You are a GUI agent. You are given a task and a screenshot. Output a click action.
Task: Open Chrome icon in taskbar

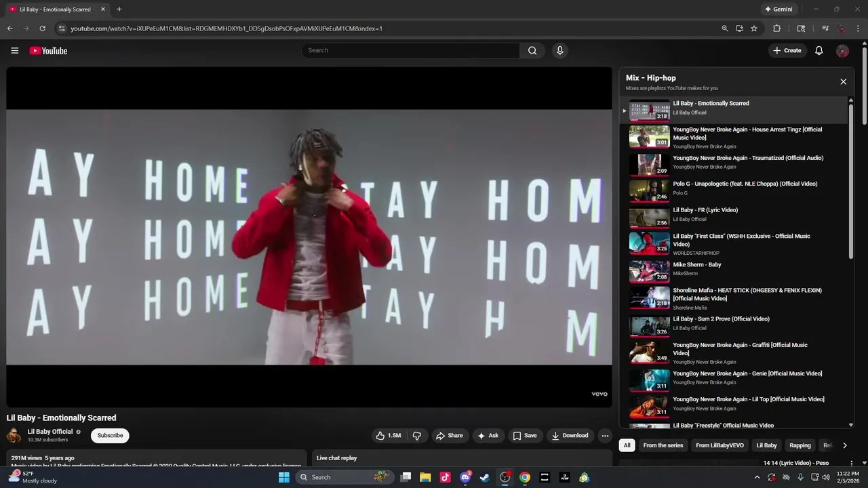pyautogui.click(x=525, y=477)
